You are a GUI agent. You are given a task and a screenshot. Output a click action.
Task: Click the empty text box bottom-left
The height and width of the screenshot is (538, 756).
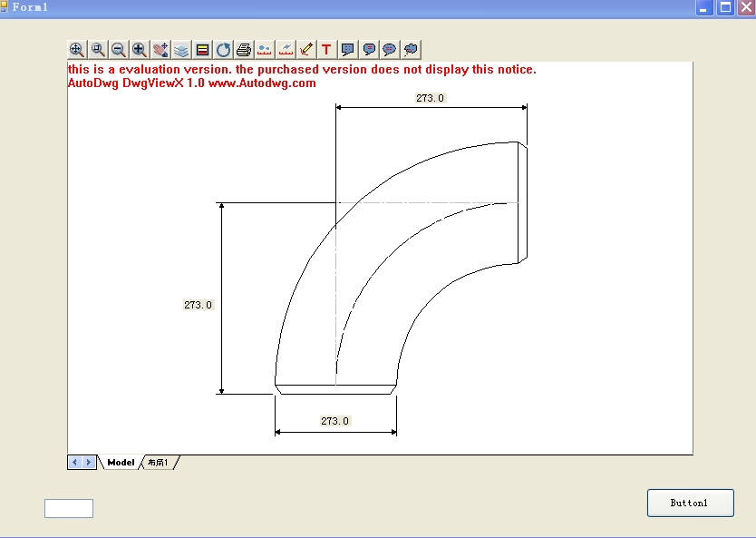(x=69, y=509)
